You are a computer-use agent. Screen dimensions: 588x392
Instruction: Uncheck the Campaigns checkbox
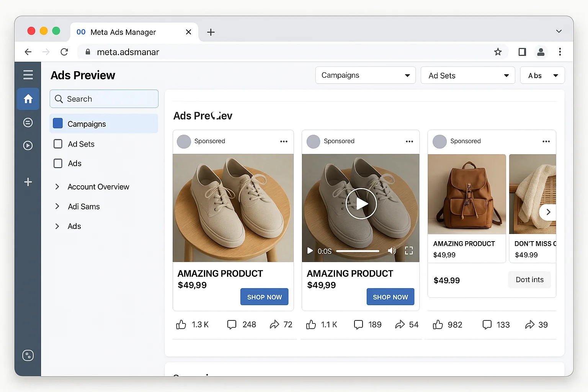point(58,123)
